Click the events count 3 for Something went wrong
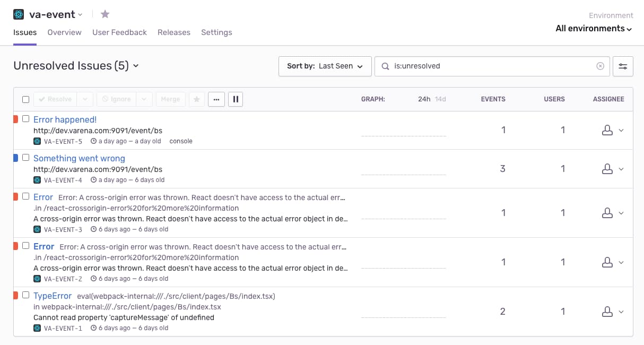Image resolution: width=644 pixels, height=345 pixels. (503, 169)
